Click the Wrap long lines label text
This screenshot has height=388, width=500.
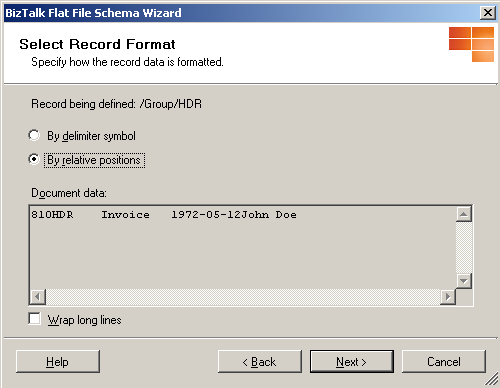[84, 320]
